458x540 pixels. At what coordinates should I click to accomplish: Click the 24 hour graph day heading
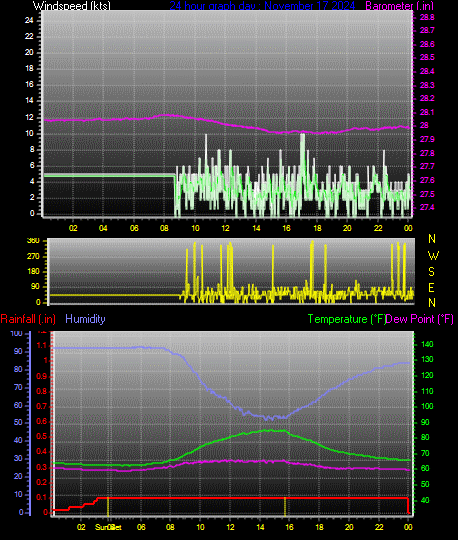click(x=262, y=6)
